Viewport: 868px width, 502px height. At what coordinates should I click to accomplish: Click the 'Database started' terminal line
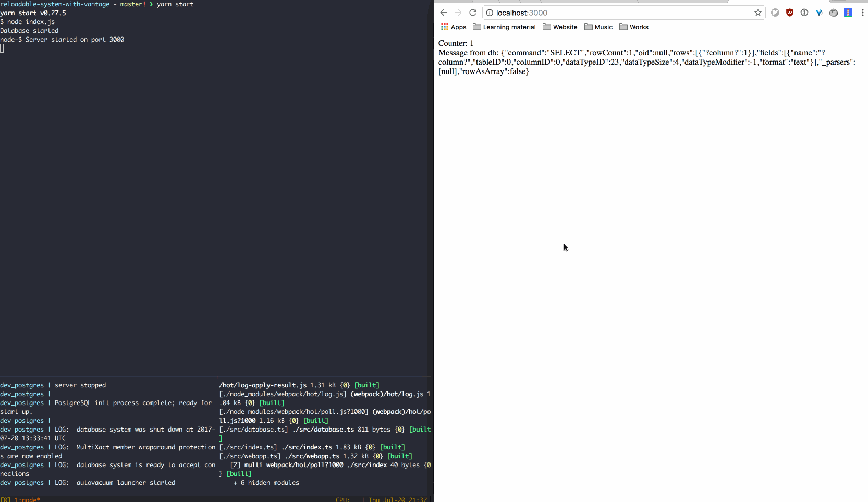[x=29, y=31]
